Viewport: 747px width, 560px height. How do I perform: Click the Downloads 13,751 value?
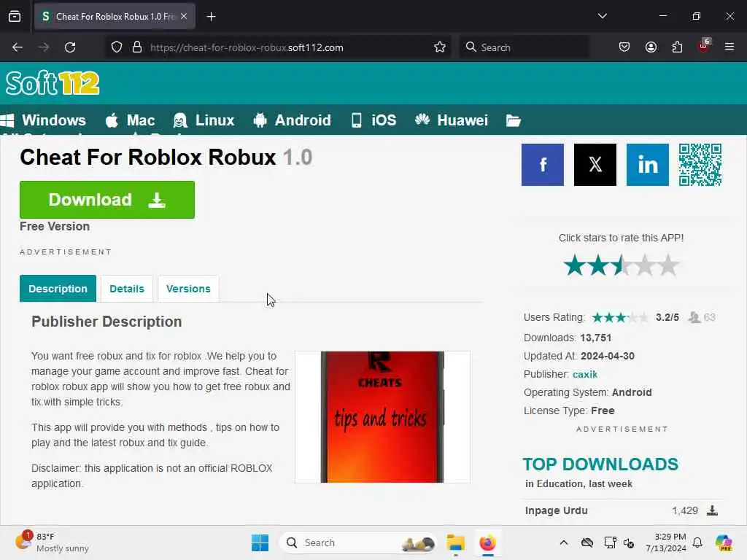[595, 338]
